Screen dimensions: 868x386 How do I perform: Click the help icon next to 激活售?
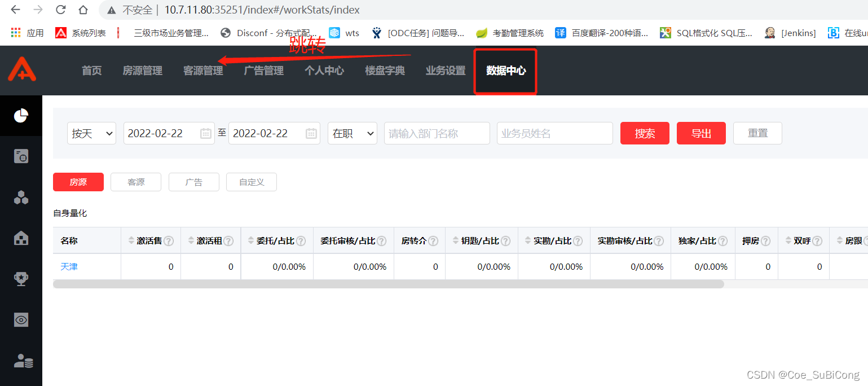[x=169, y=241]
